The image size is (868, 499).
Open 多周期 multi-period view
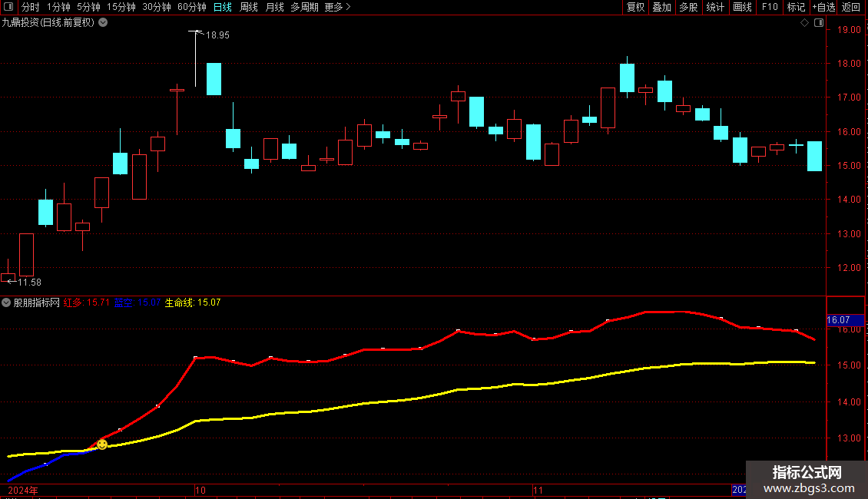[304, 7]
